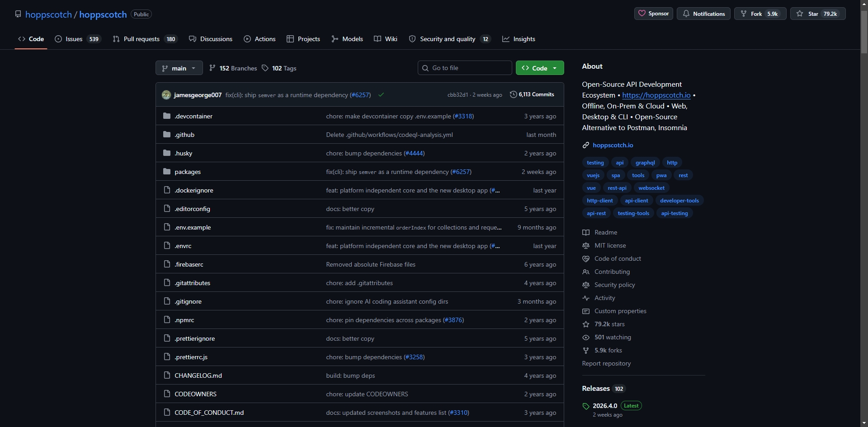Focus the Go to file search field
Viewport: 868px width, 427px height.
tap(465, 68)
